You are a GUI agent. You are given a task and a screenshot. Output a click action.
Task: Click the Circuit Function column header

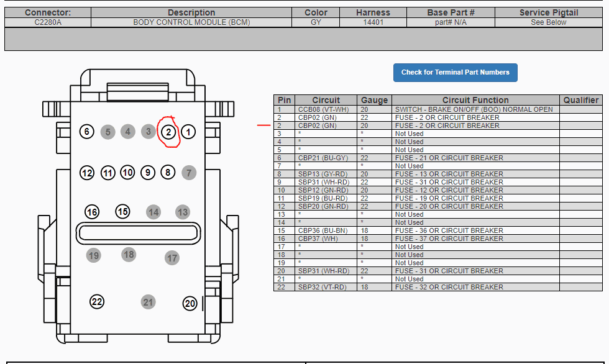coord(475,100)
